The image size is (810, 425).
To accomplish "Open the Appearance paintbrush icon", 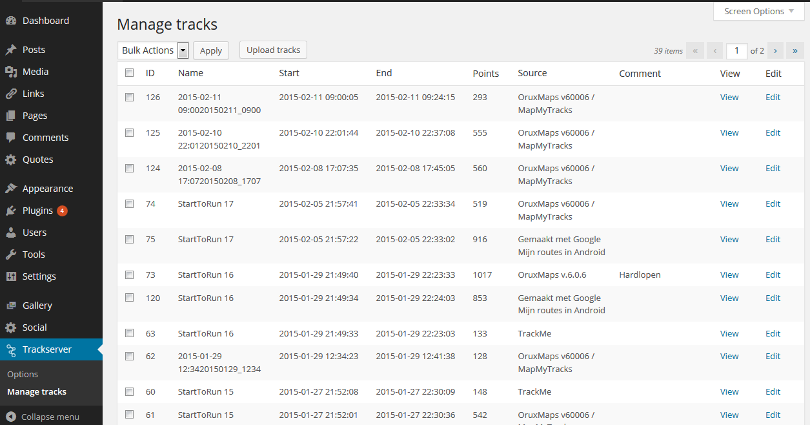I will pos(11,188).
